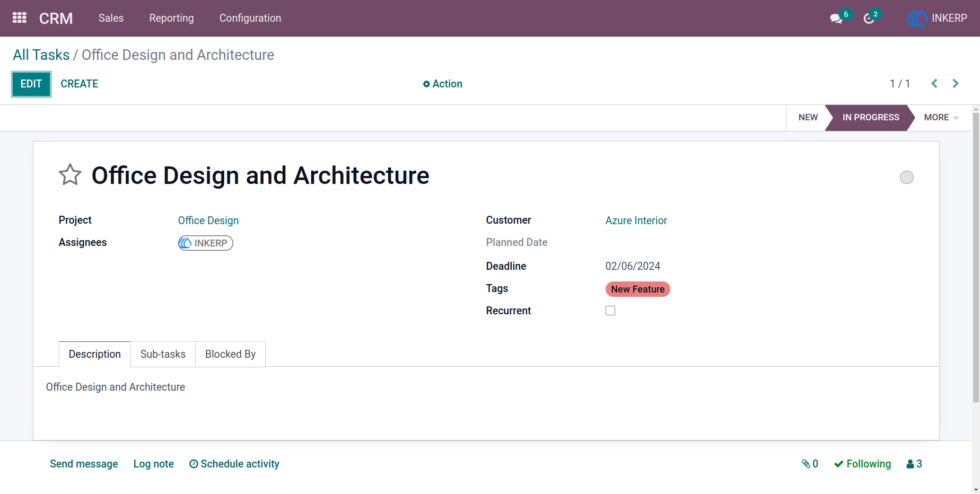Screen dimensions: 980x494
Task: Toggle Following status
Action: 863,464
